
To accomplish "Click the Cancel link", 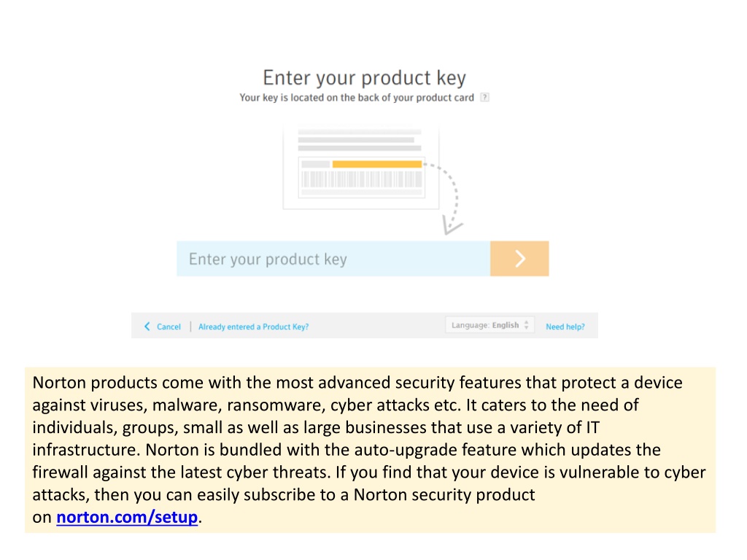I will pyautogui.click(x=169, y=327).
